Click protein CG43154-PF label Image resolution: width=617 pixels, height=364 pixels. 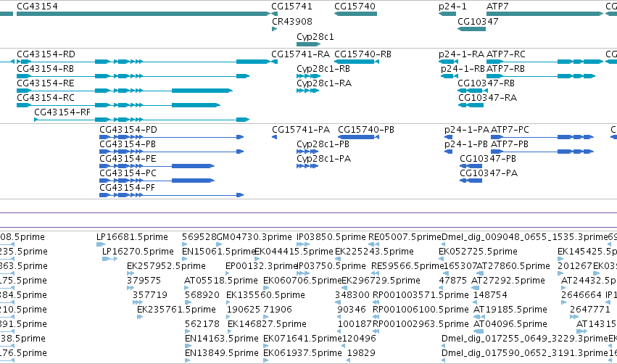coord(128,188)
